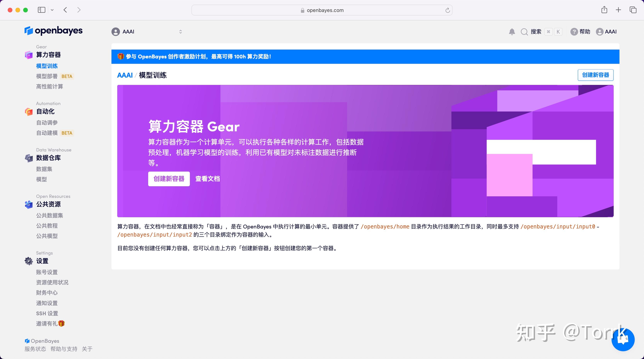Click the small OpenBayes footer logo
The width and height of the screenshot is (644, 359).
pyautogui.click(x=27, y=341)
